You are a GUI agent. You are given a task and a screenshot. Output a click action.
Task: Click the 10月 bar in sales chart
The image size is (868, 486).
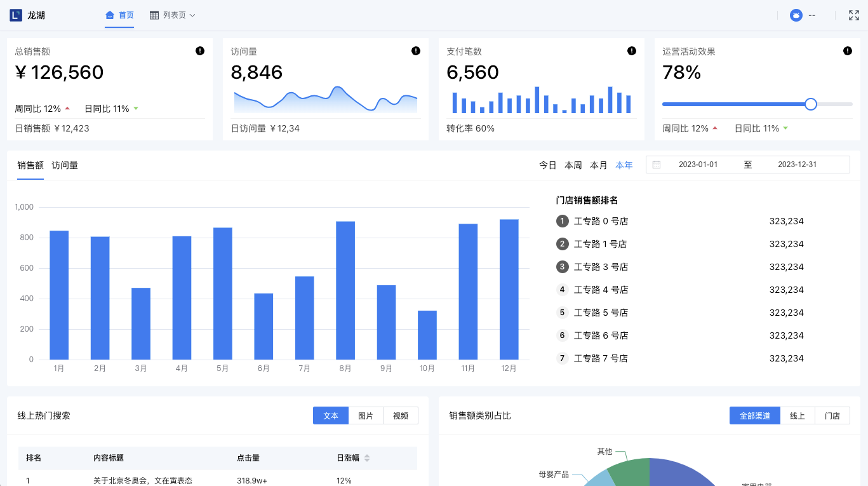click(427, 335)
